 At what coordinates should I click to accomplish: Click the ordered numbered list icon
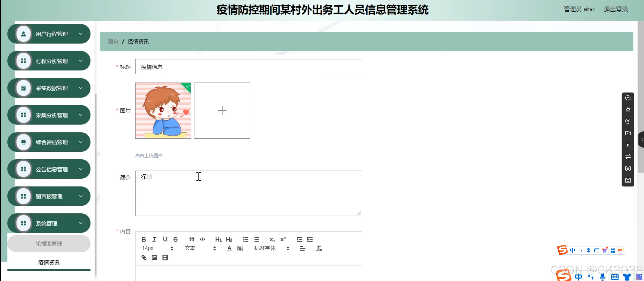(x=245, y=239)
